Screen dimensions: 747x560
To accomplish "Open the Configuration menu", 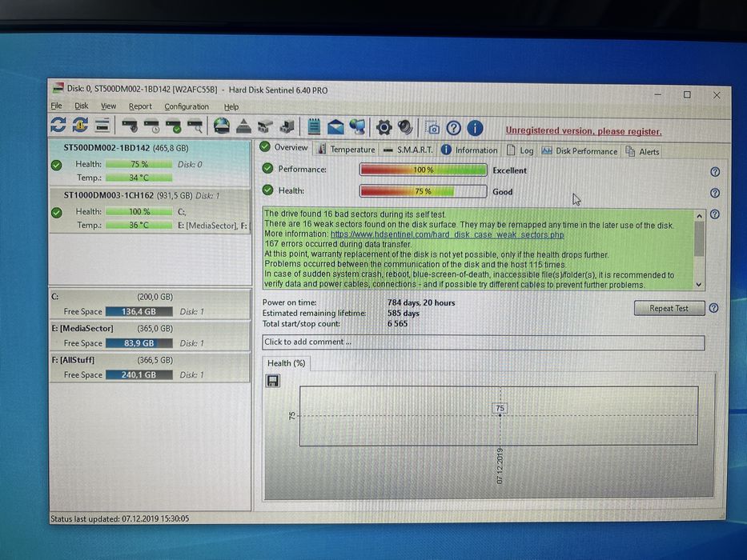I will tap(187, 106).
